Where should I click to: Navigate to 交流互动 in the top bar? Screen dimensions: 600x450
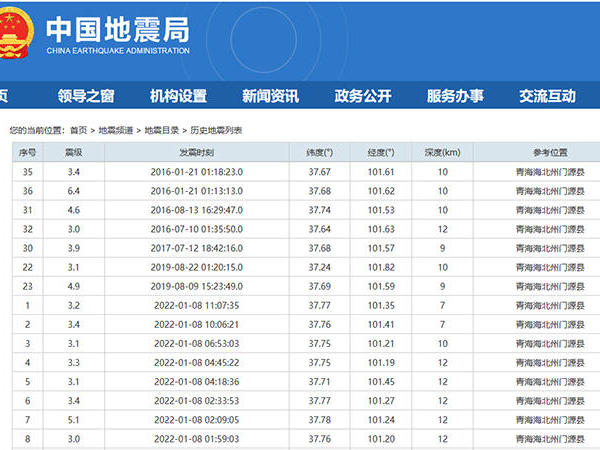click(547, 96)
